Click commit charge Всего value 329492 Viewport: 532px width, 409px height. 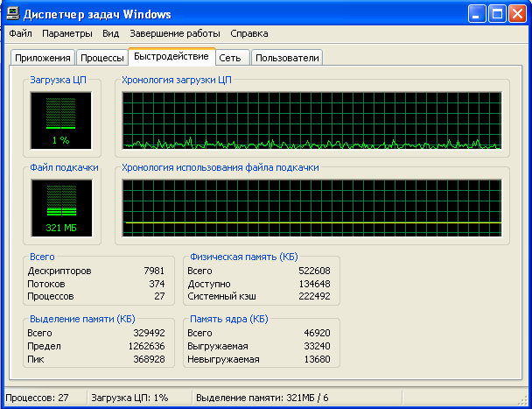(149, 333)
